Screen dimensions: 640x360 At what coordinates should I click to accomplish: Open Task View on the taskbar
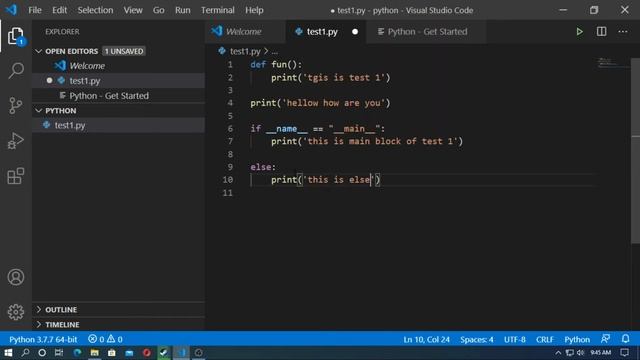pos(59,353)
